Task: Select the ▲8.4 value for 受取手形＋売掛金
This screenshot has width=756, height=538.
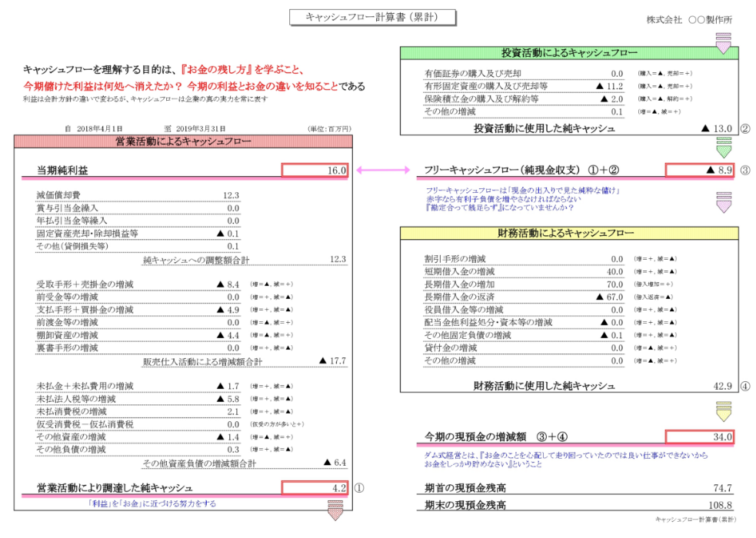Action: [228, 284]
